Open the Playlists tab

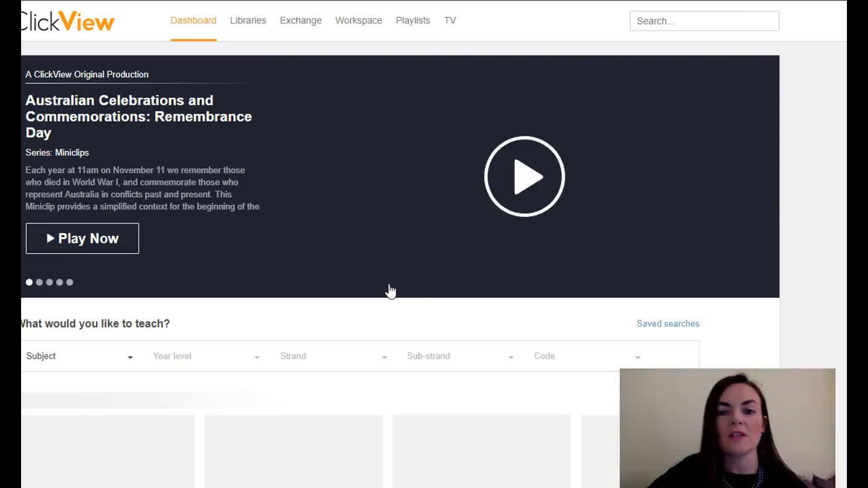(x=413, y=20)
